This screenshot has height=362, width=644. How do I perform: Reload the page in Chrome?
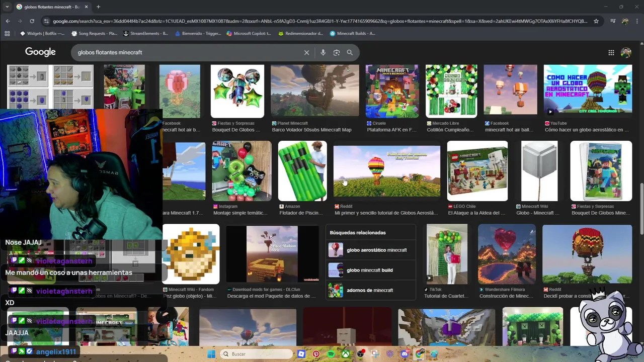(x=32, y=21)
